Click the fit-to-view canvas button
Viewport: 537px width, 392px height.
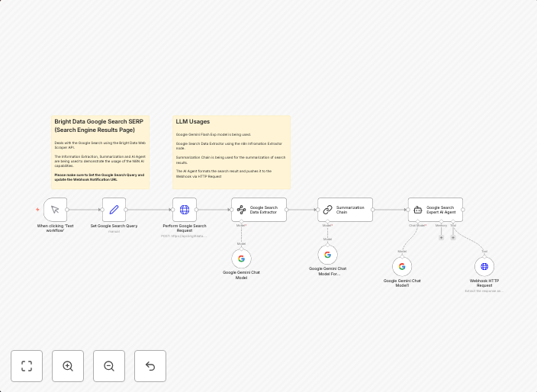[27, 366]
